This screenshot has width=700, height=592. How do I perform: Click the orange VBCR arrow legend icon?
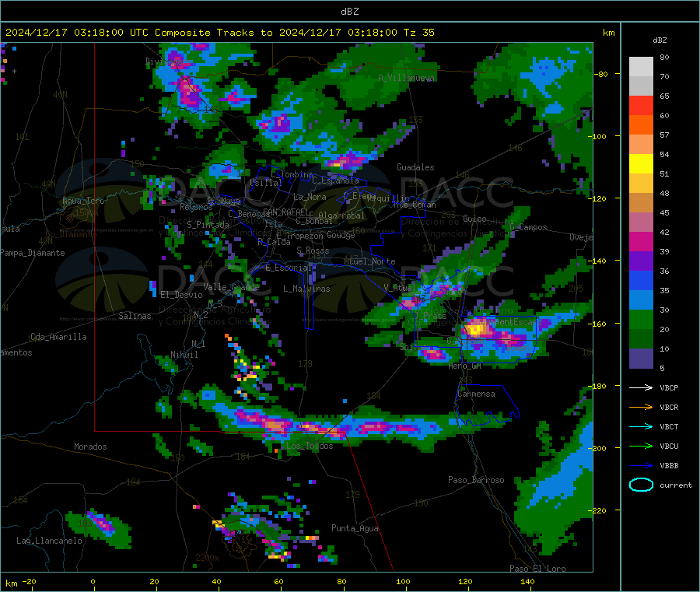pyautogui.click(x=641, y=407)
